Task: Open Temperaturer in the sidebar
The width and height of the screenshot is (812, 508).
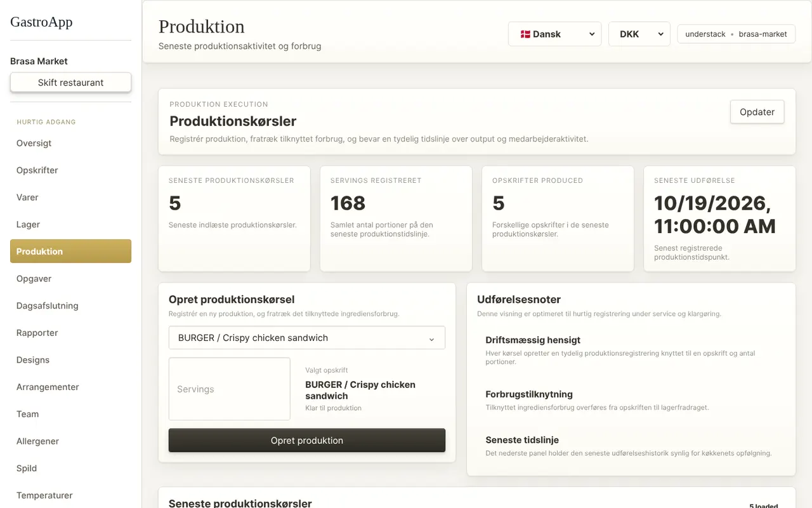Action: 70,495
